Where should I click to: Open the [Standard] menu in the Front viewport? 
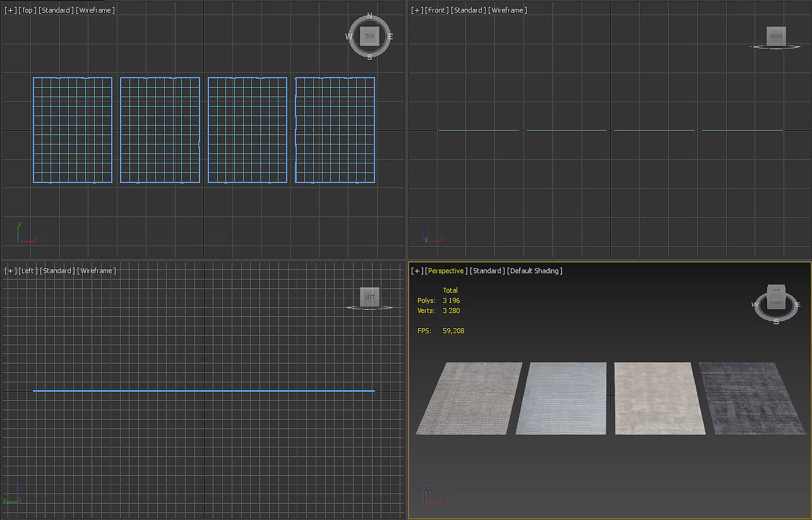click(x=468, y=10)
